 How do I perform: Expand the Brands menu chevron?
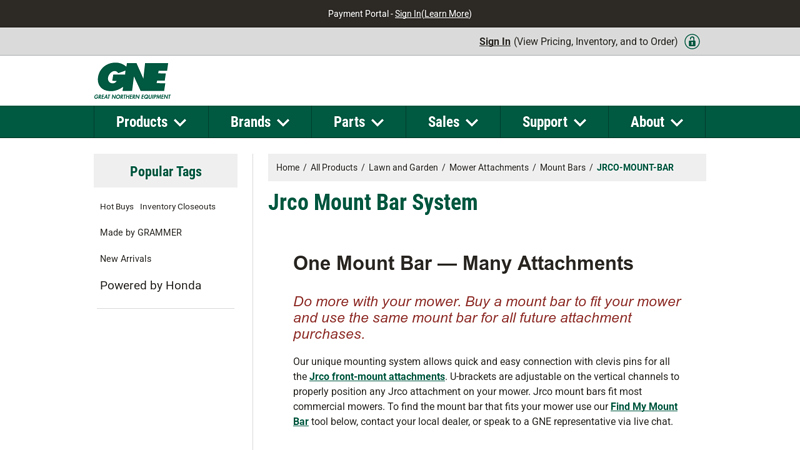(283, 122)
